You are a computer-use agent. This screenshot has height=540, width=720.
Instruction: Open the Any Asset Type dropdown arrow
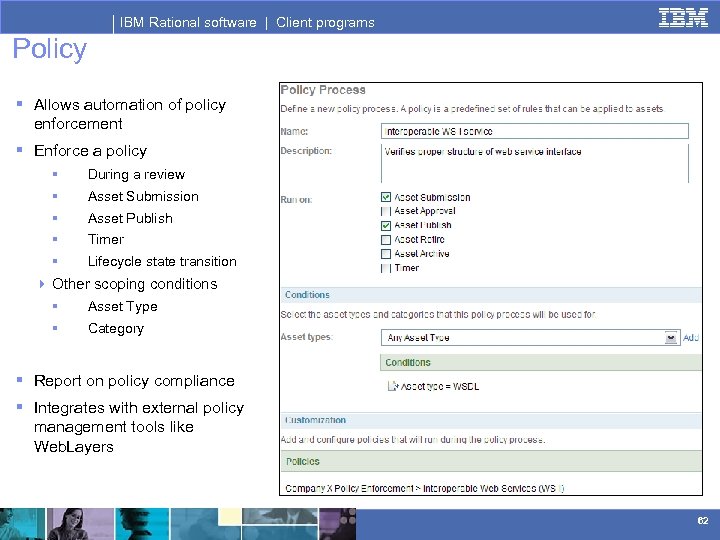point(671,338)
